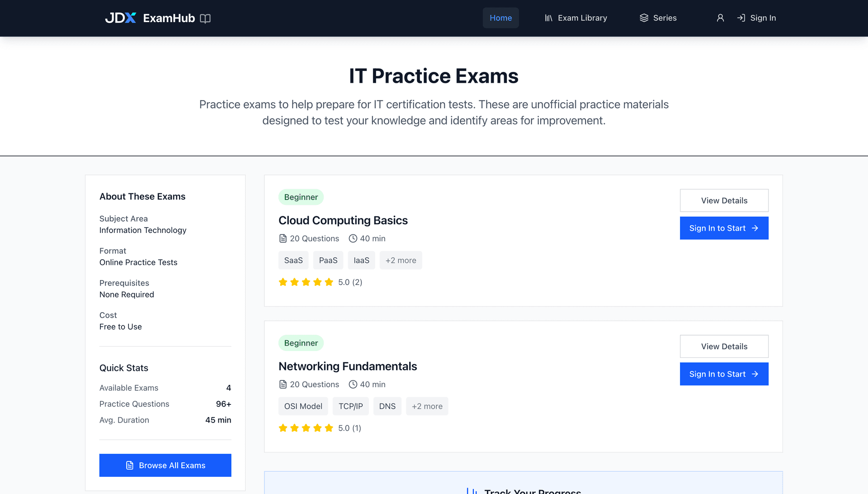Expand '+2 more' topics on Cloud Computing Basics
This screenshot has width=868, height=494.
point(401,260)
